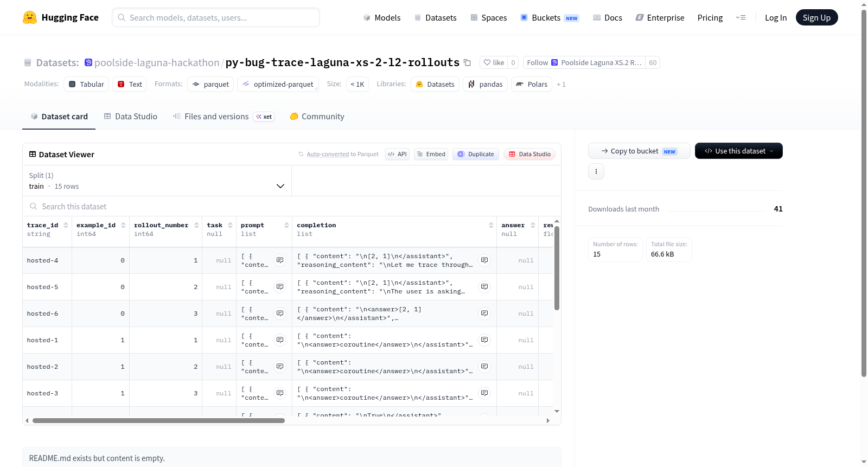This screenshot has height=467, width=868.
Task: Focus the main search models field
Action: tap(216, 17)
